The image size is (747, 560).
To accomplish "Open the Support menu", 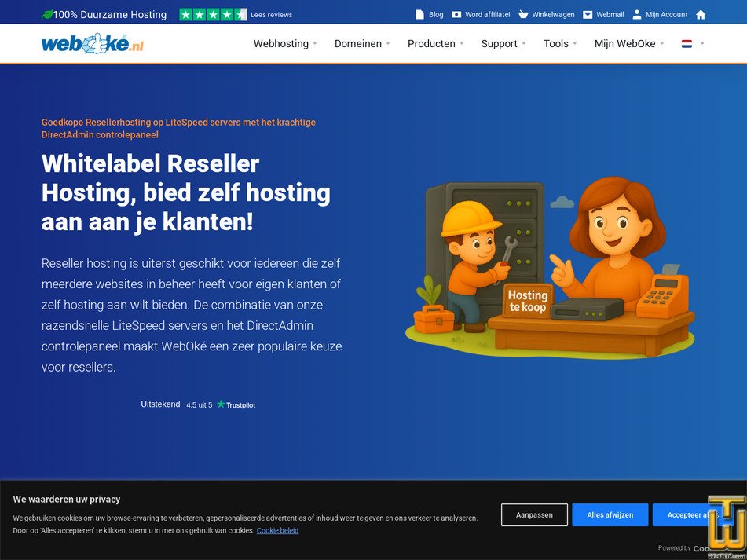I will coord(500,44).
